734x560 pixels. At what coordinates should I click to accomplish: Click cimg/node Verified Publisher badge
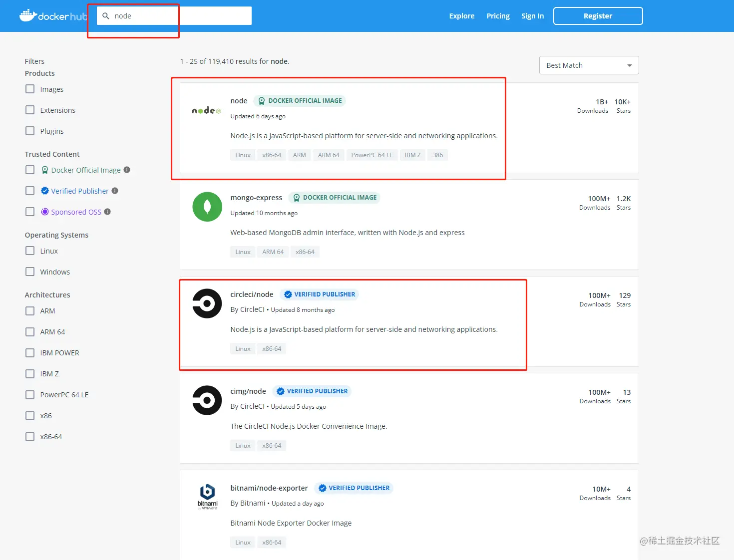(312, 391)
